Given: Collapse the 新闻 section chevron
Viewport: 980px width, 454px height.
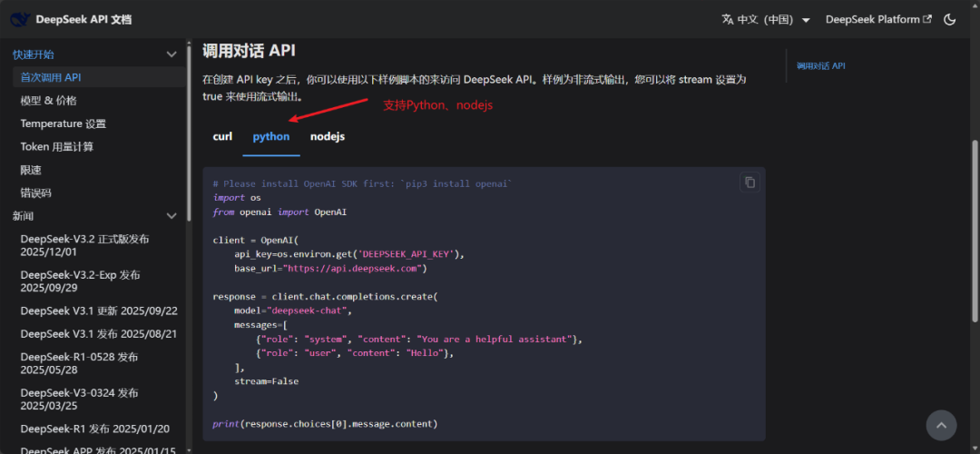Looking at the screenshot, I should (x=171, y=216).
